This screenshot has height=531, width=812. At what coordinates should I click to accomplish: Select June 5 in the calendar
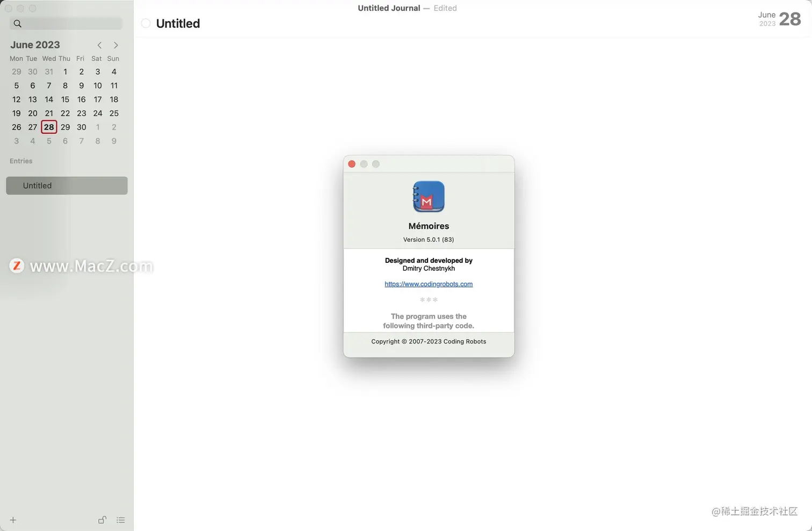coord(17,85)
